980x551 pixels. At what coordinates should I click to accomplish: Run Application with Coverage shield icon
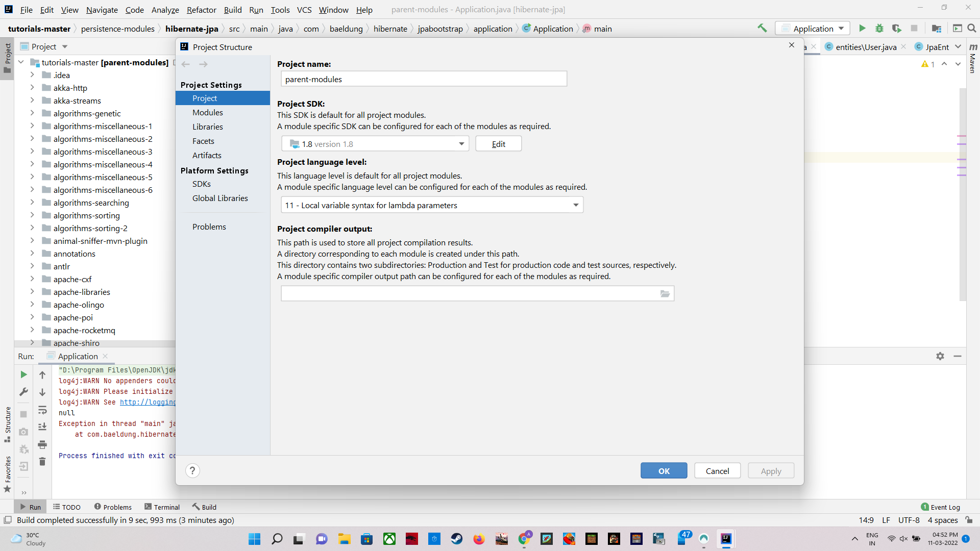897,28
